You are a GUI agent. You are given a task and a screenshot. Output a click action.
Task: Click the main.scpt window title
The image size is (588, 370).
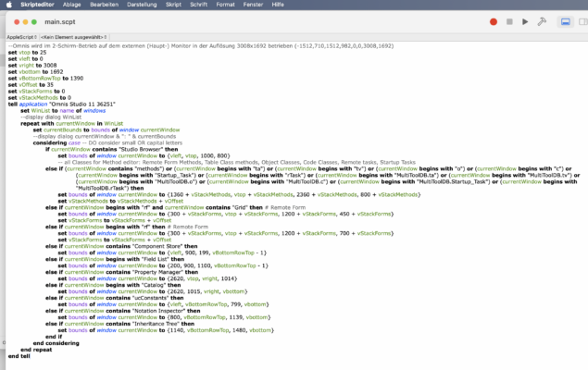tap(85, 21)
